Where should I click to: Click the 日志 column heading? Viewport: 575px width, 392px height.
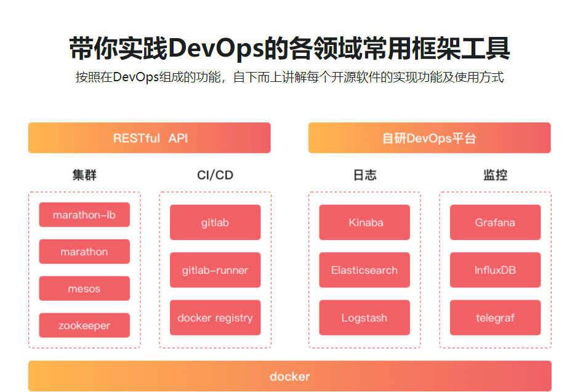click(365, 175)
